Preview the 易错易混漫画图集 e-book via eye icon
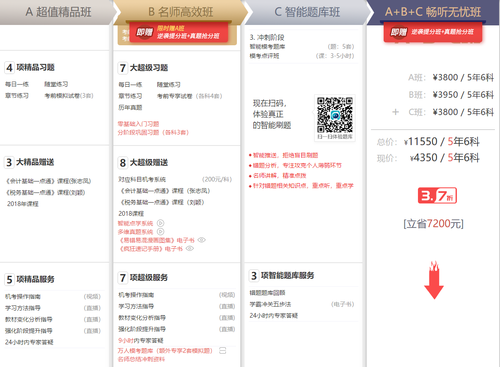Image resolution: width=500 pixels, height=367 pixels. [202, 240]
